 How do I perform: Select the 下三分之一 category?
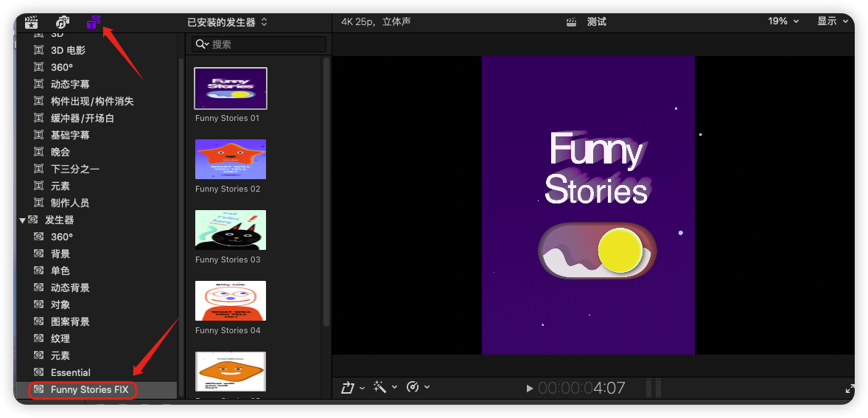click(x=75, y=169)
